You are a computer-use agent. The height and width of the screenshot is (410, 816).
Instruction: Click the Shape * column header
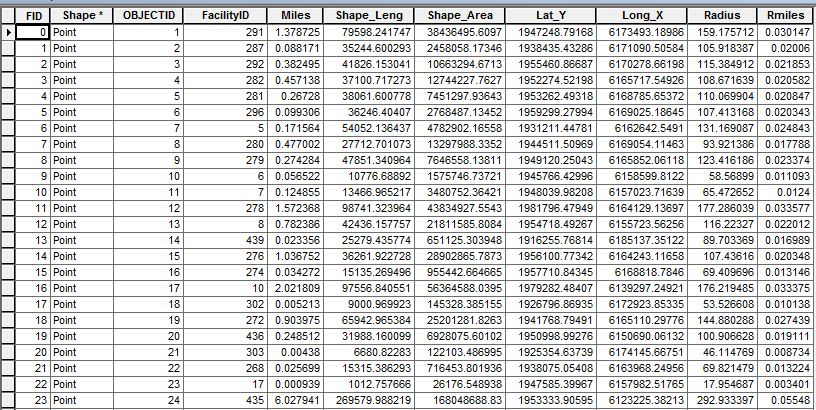[x=82, y=16]
